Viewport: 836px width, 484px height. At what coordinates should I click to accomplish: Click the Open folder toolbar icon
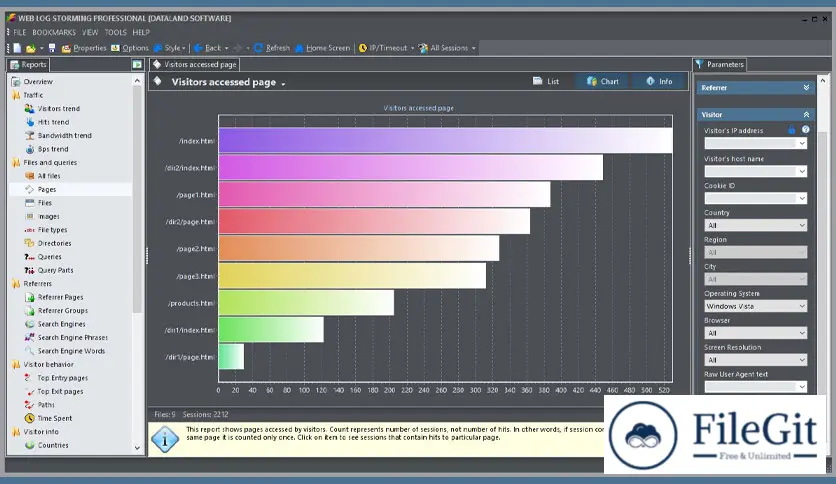(x=30, y=48)
